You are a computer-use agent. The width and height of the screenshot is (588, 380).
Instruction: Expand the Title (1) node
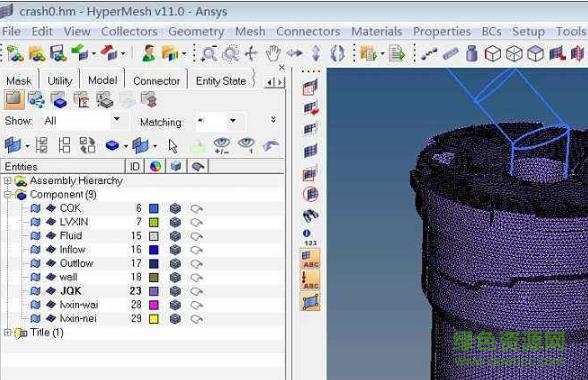[7, 332]
